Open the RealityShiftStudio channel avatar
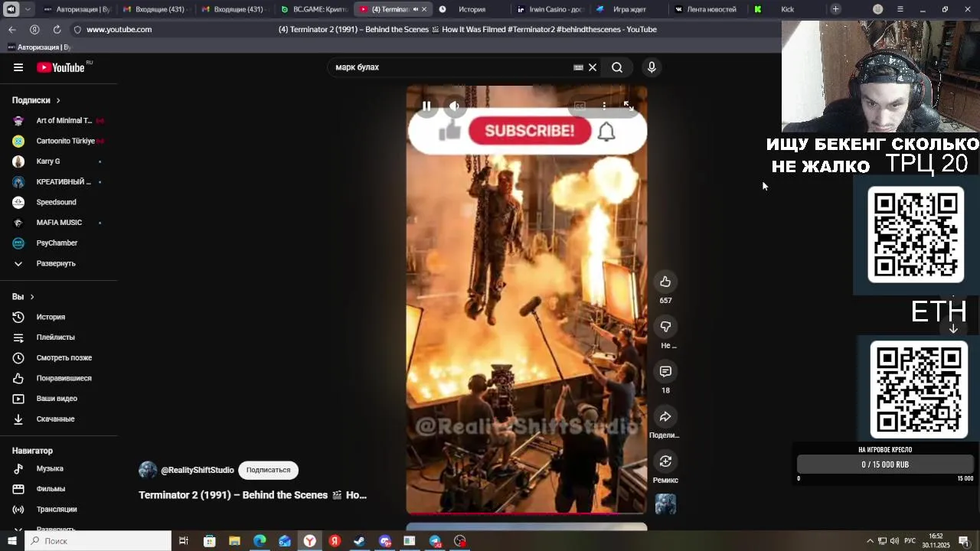The height and width of the screenshot is (551, 980). pyautogui.click(x=148, y=470)
